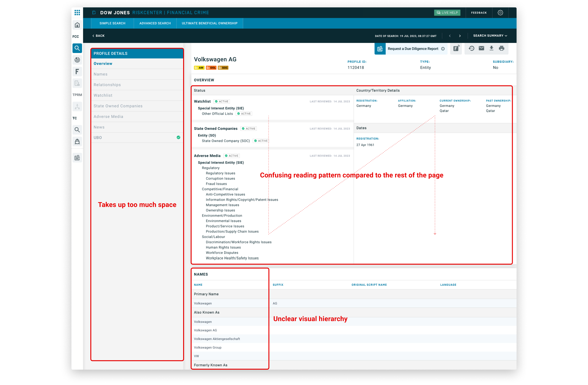Click the OOL orange badge under Volkswagen AG

click(211, 68)
